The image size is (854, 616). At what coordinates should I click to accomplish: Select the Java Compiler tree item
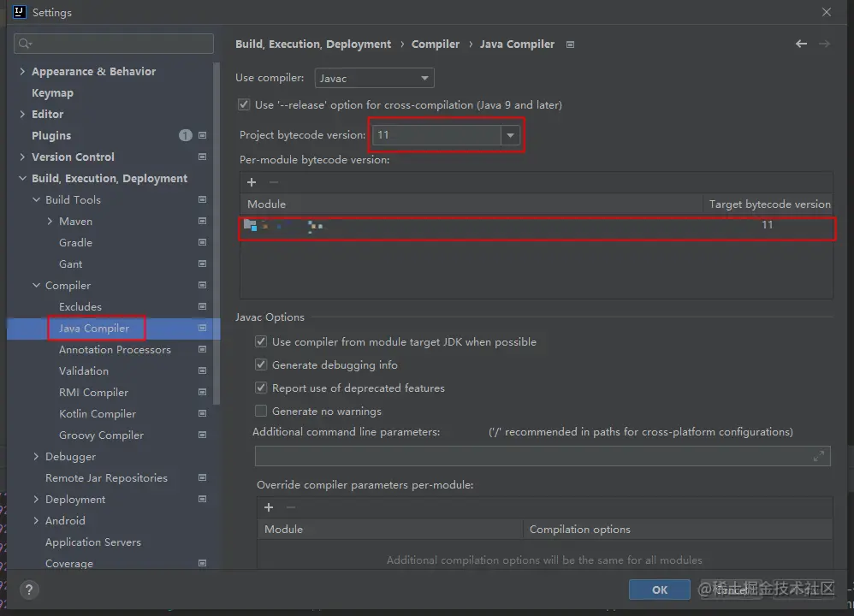coord(94,329)
